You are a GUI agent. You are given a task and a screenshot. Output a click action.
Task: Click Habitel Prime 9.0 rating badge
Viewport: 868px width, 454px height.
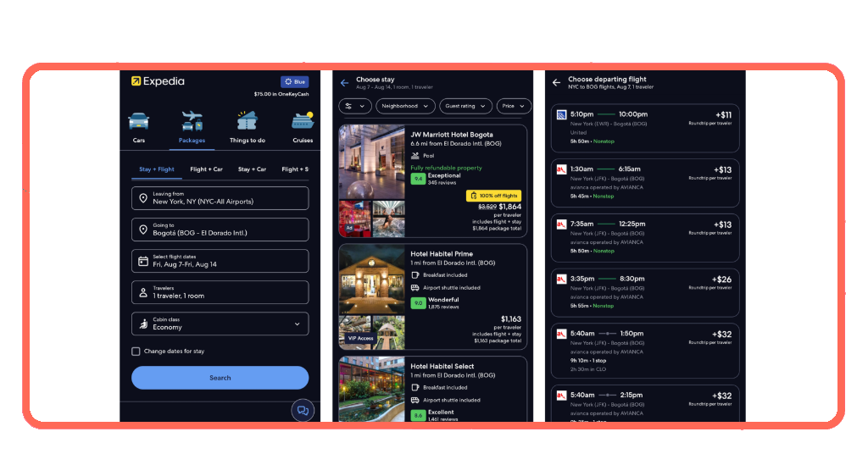[x=418, y=303]
